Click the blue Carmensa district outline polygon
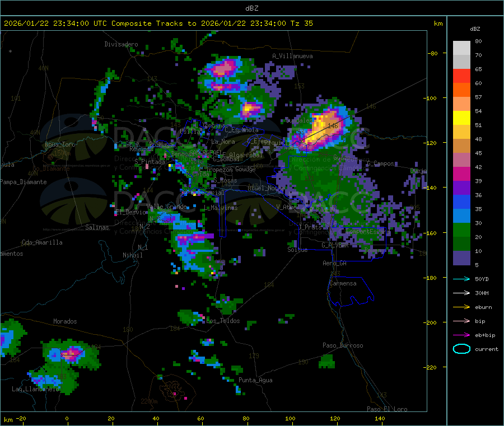Screen dimensions: 504x426 pyautogui.click(x=351, y=291)
